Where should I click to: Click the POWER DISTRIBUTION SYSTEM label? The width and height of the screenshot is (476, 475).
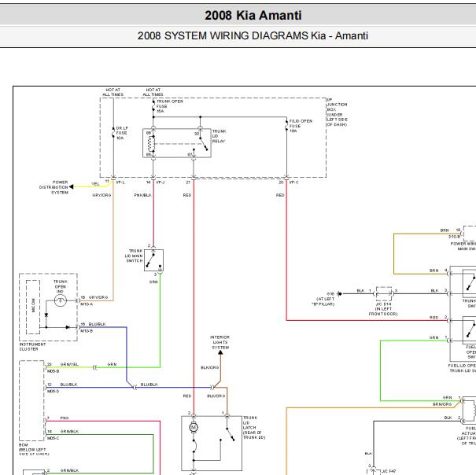(54, 187)
